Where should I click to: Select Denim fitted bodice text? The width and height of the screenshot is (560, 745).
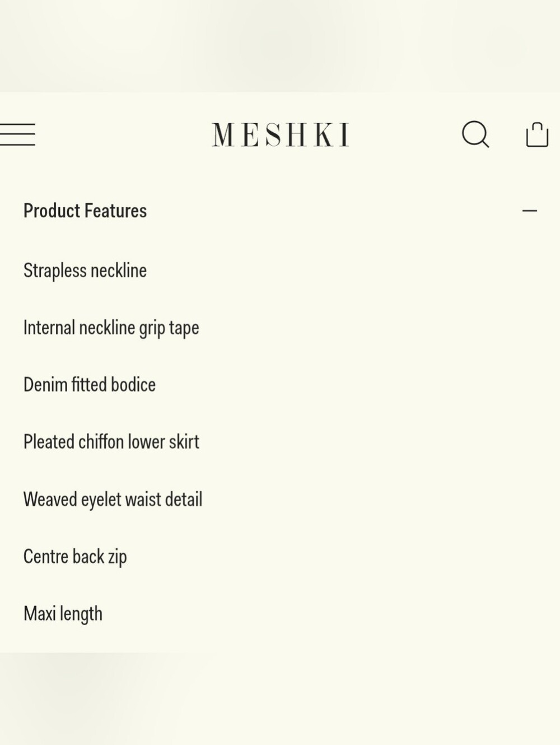90,385
